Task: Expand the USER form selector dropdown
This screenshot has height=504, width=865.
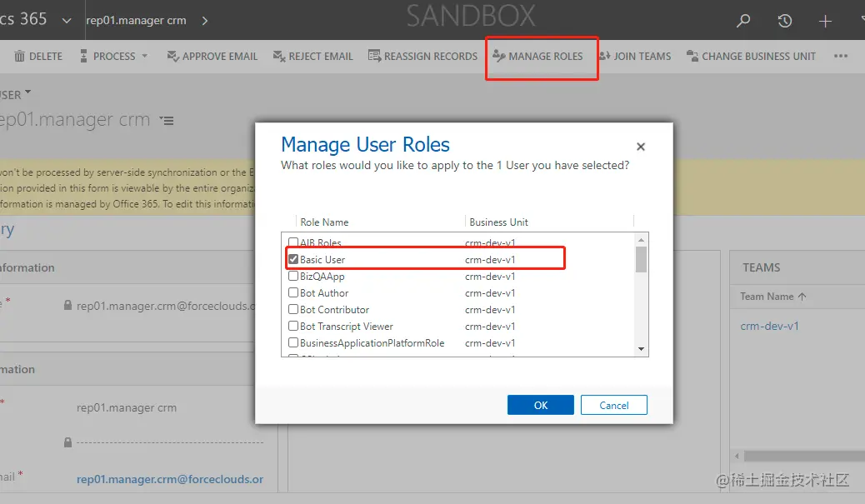Action: (28, 92)
